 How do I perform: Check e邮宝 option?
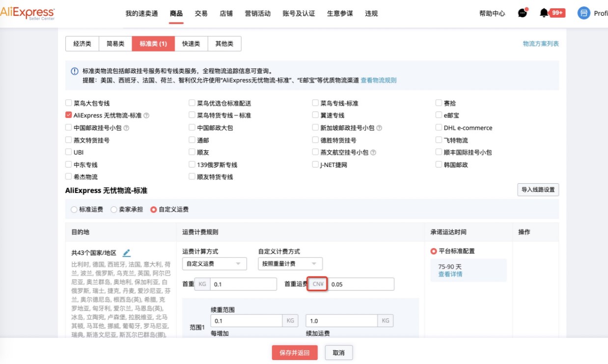point(439,115)
